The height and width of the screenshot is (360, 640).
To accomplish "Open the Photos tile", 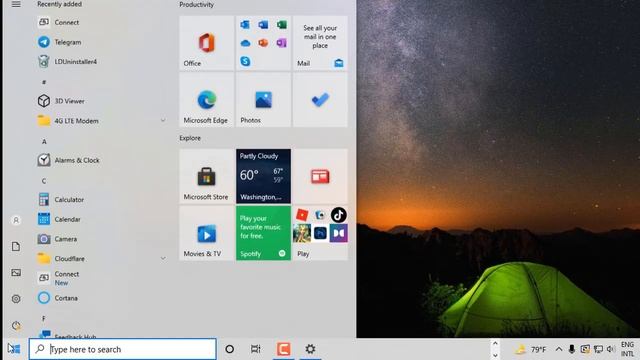I will (263, 100).
